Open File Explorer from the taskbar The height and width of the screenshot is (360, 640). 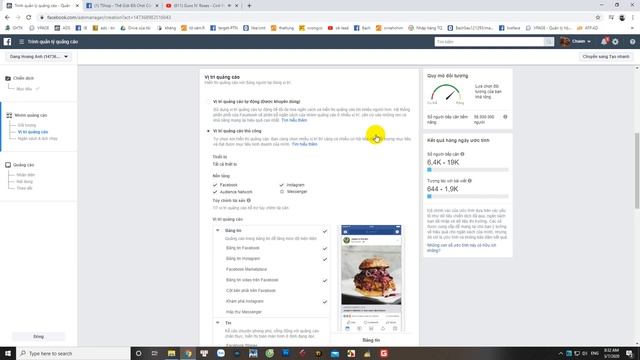171,353
